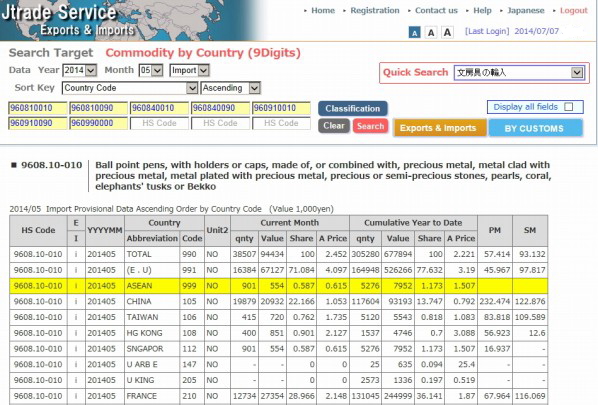The height and width of the screenshot is (405, 598).
Task: Open the Help link
Action: pos(482,11)
